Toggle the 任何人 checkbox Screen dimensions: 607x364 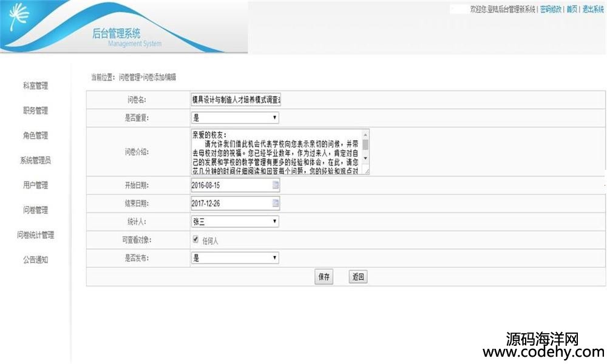tap(195, 240)
